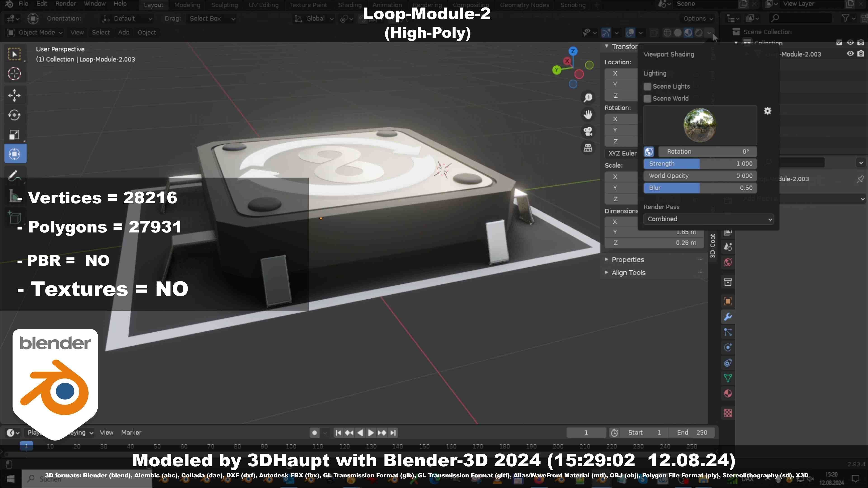Open the Object Data green triangle tab

728,378
